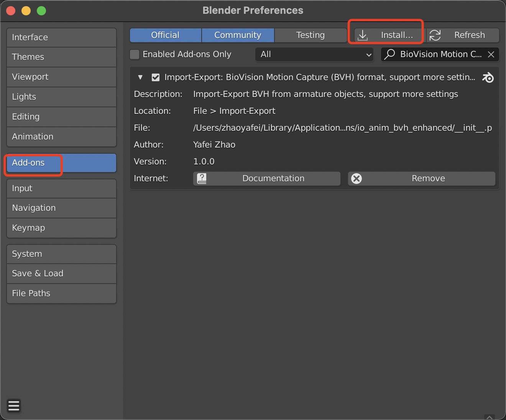The width and height of the screenshot is (506, 420).
Task: Click the add-on description text
Action: tap(326, 94)
